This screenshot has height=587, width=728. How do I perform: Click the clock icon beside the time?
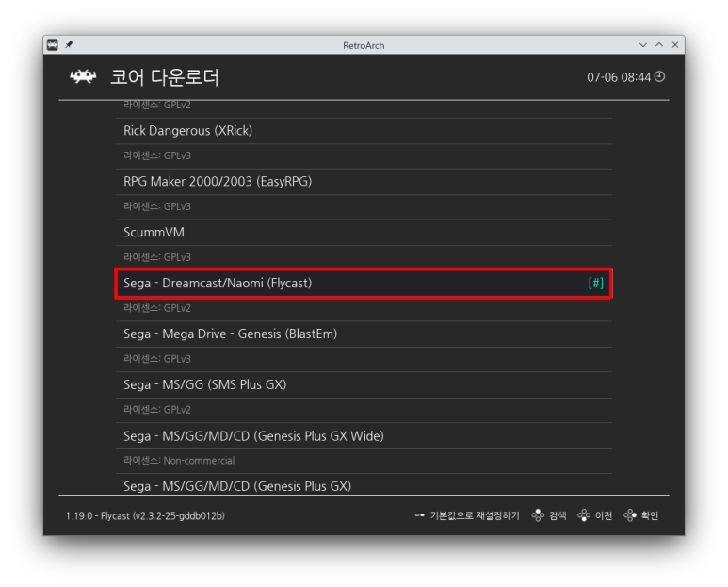659,76
